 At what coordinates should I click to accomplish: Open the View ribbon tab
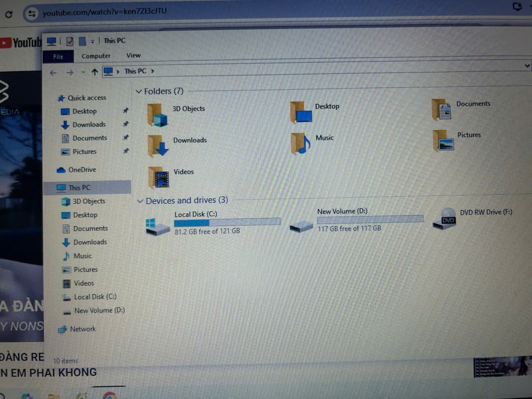(133, 55)
